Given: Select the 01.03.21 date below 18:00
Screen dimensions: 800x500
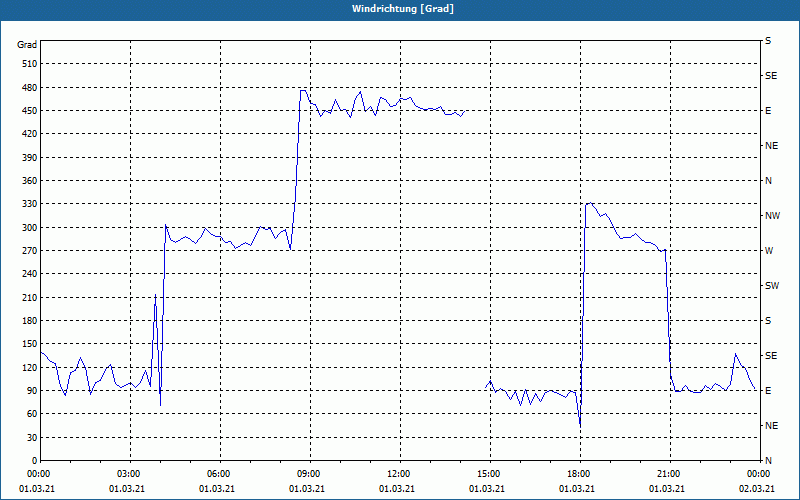Looking at the screenshot, I should (577, 489).
